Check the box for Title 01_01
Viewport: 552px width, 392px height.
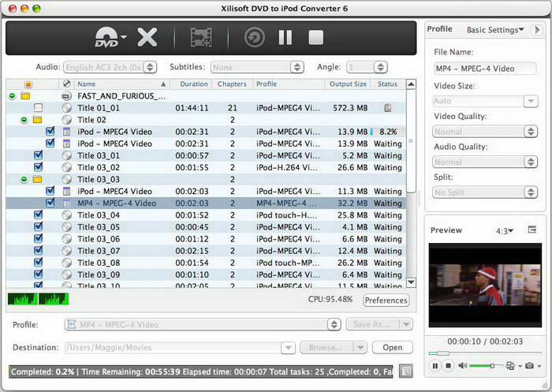point(38,107)
